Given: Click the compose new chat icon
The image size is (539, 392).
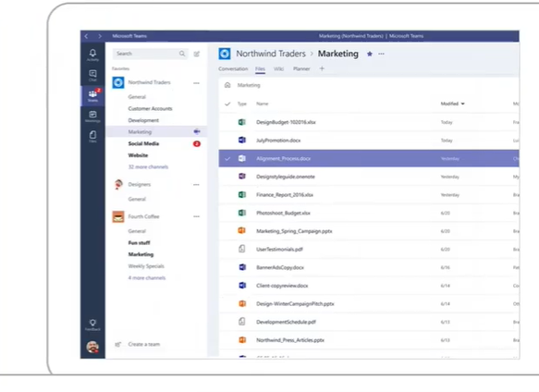Looking at the screenshot, I should click(x=197, y=54).
